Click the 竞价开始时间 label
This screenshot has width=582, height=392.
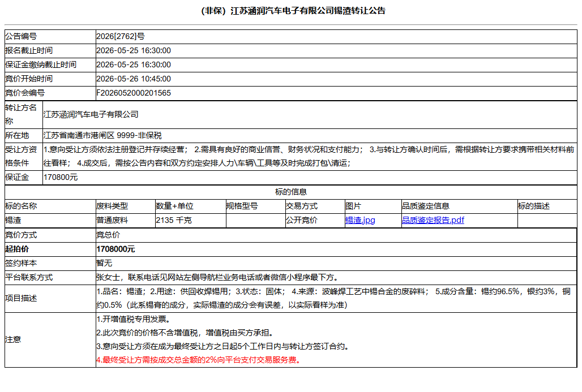click(29, 79)
